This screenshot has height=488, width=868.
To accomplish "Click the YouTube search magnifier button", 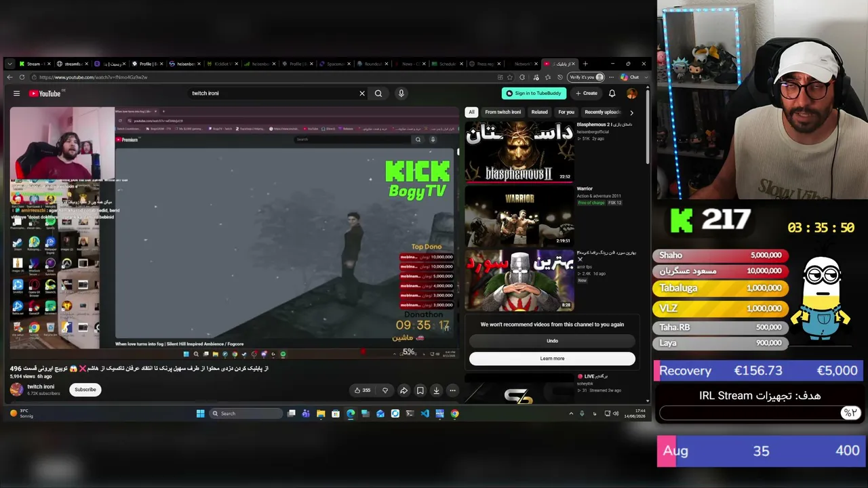I will tap(378, 94).
